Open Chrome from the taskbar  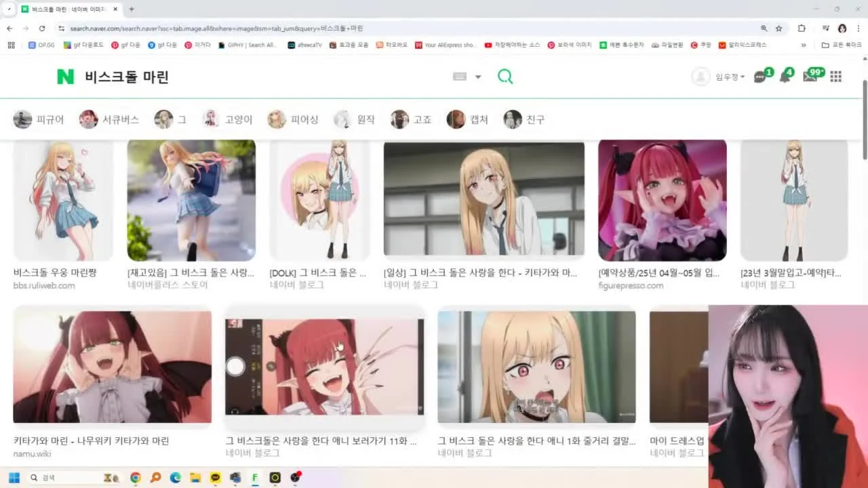pyautogui.click(x=135, y=478)
